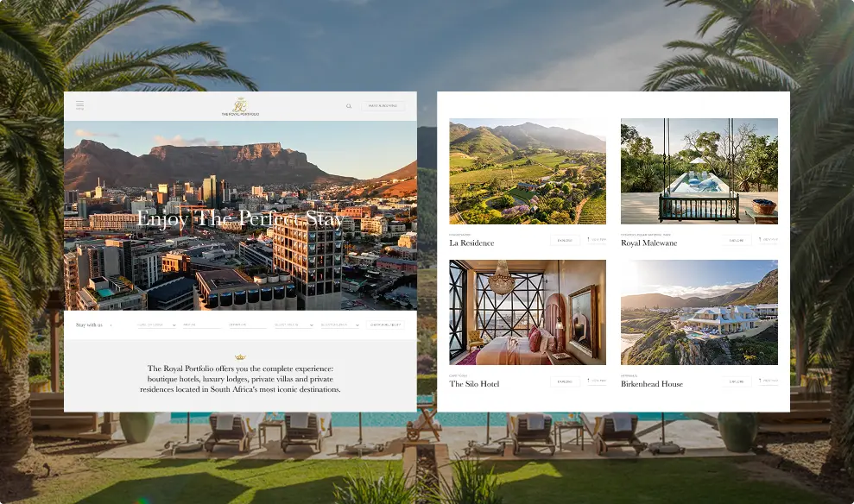Image resolution: width=854 pixels, height=504 pixels.
Task: Click the arrival date field
Action: point(201,325)
